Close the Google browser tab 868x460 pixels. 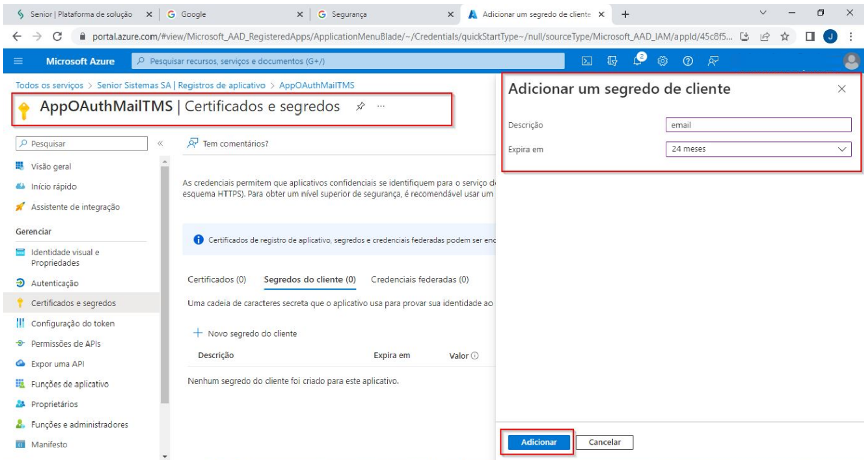tap(300, 14)
